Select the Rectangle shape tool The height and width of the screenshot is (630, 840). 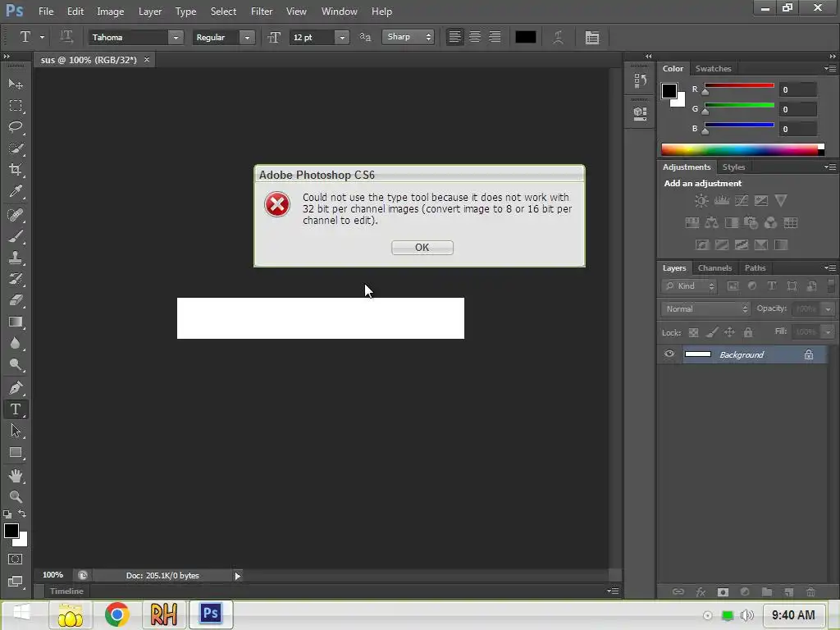click(16, 453)
